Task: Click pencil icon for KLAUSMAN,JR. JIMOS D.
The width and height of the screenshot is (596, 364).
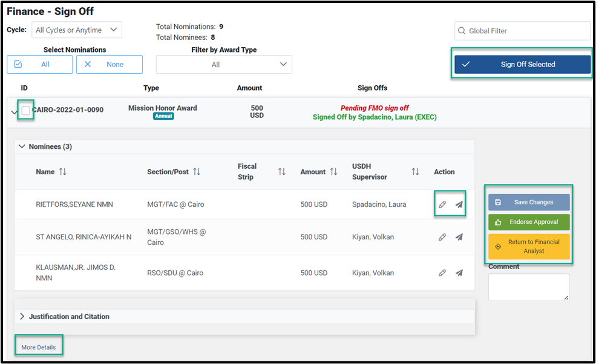Action: [442, 273]
